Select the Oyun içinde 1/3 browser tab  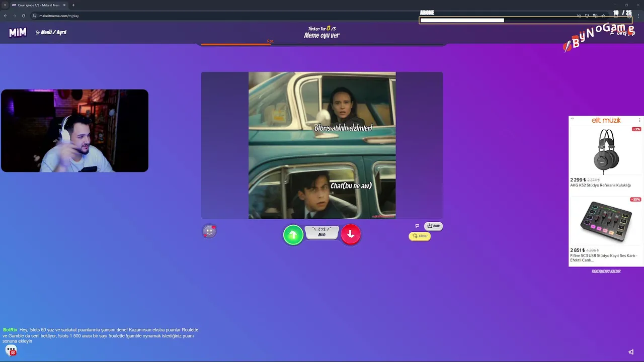click(x=39, y=5)
